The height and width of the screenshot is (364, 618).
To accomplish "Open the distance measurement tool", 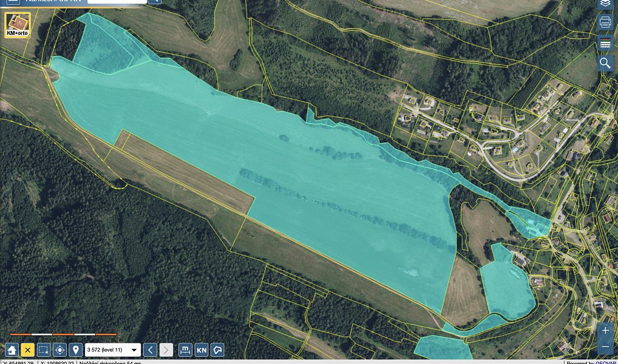I will 185,349.
